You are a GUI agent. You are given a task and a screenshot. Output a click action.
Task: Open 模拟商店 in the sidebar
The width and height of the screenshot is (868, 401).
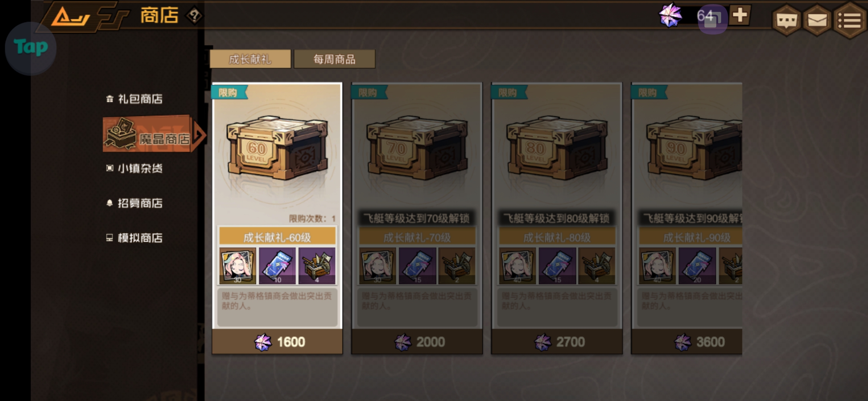tap(135, 238)
